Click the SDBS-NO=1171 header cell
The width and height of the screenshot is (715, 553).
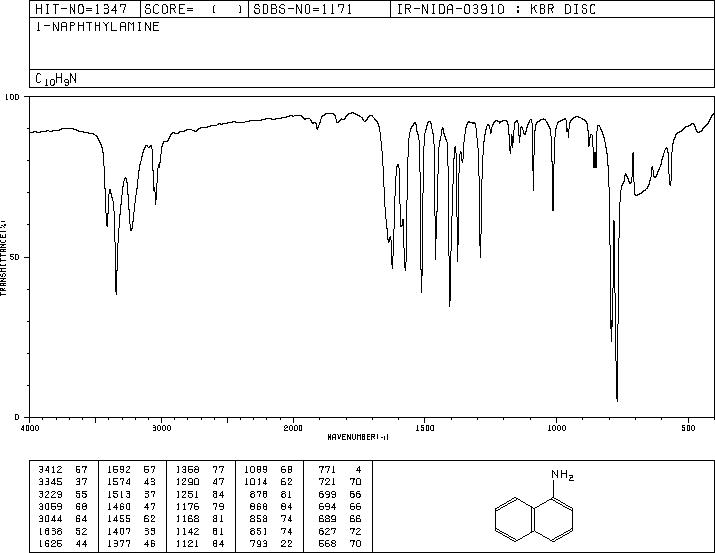319,9
